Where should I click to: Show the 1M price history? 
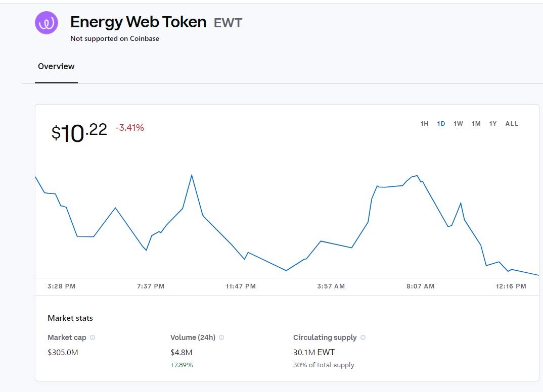pos(476,124)
